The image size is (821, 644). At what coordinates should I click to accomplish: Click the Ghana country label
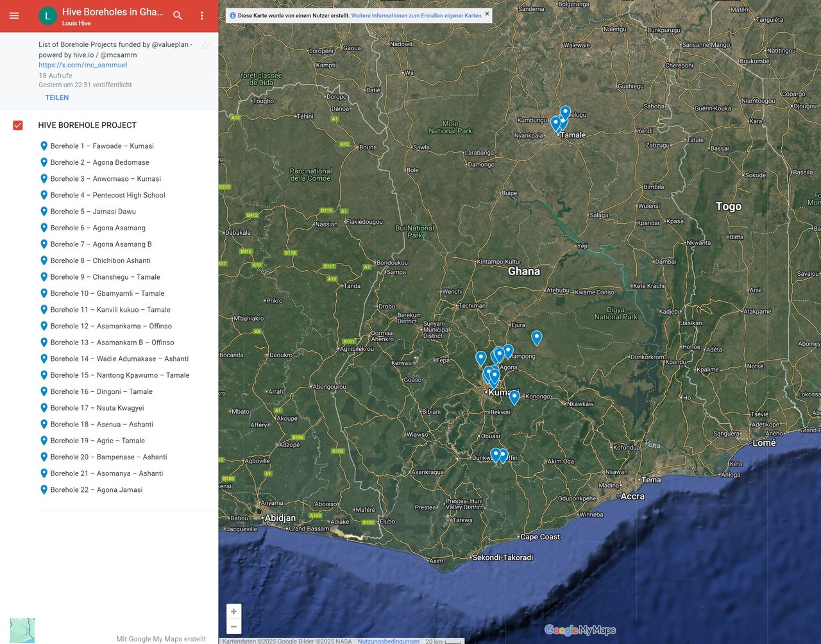pos(524,271)
